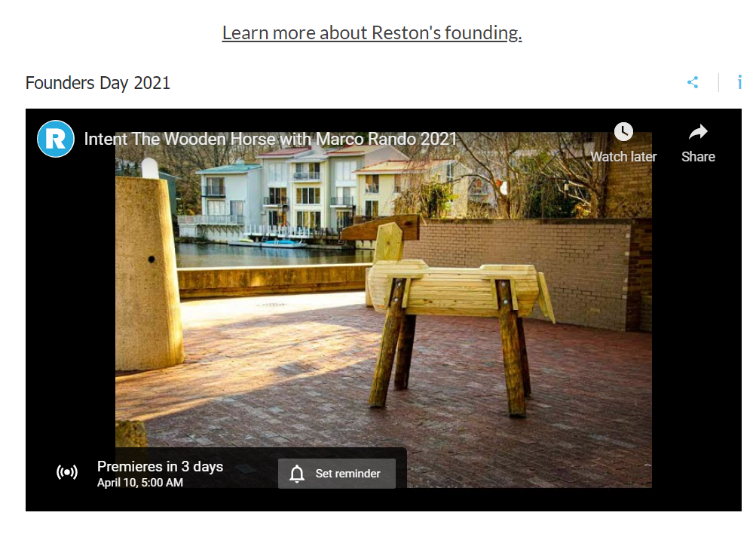The image size is (756, 534).
Task: Click the Watch later label text
Action: pos(623,157)
